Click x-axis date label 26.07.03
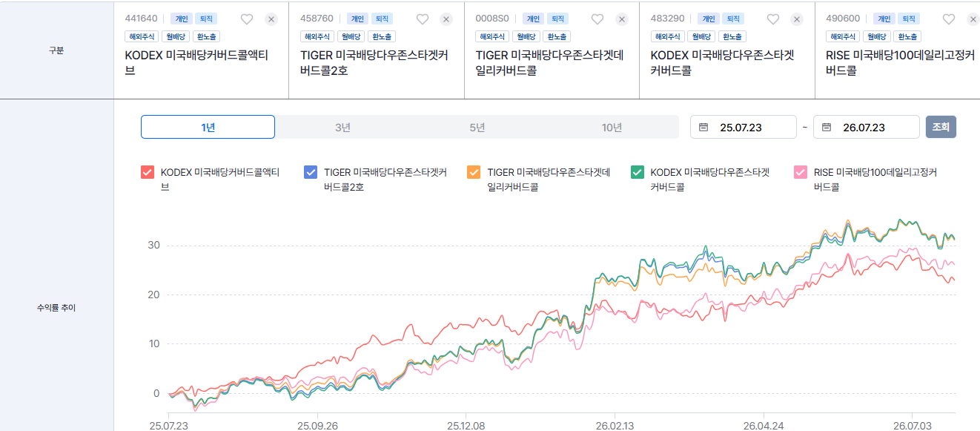The width and height of the screenshot is (980, 431). (x=913, y=426)
